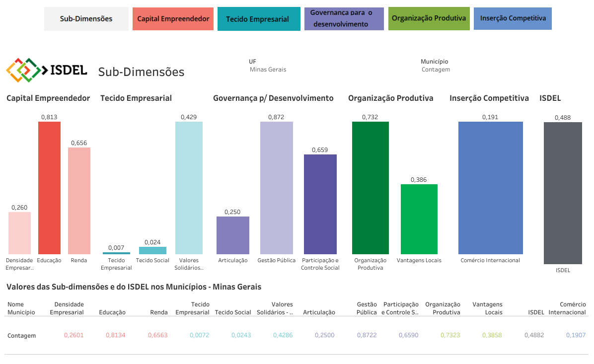The image size is (594, 364).
Task: Open the Sub-Dimensões tab
Action: coord(86,19)
